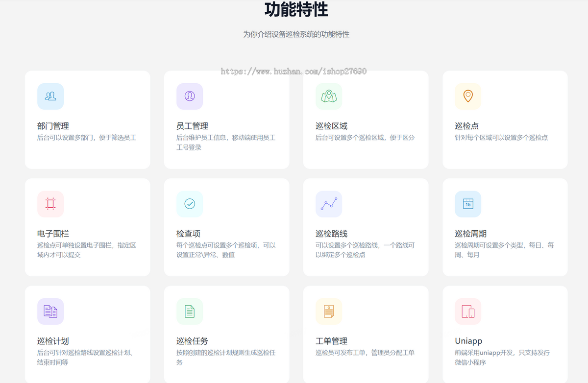
Task: Select the Uniapp card title
Action: pos(468,341)
